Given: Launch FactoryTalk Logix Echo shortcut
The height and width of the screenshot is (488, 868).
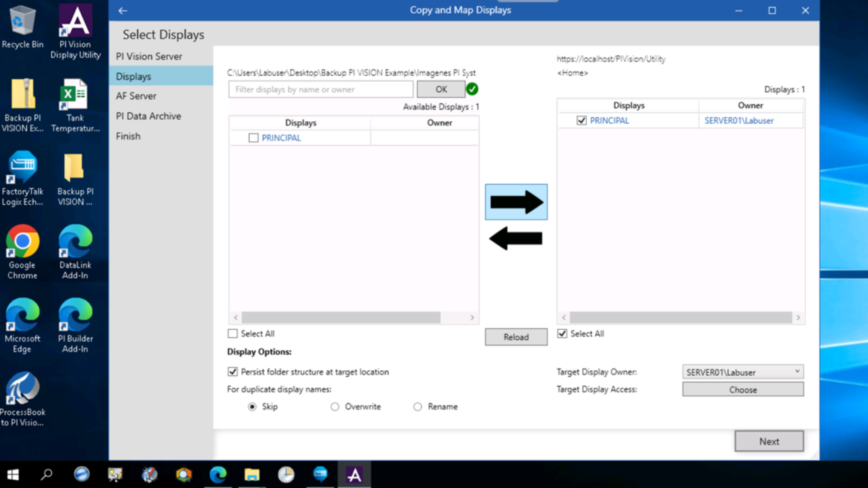Looking at the screenshot, I should (22, 179).
